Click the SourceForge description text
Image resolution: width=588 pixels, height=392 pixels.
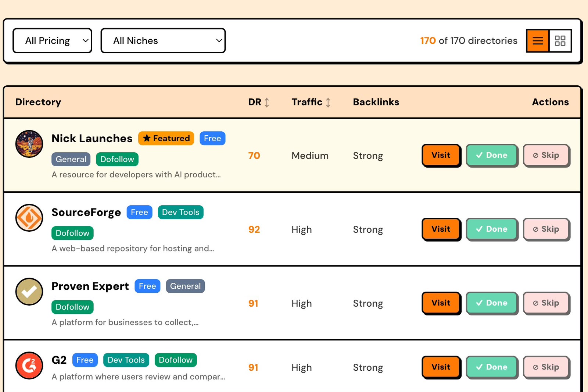click(x=133, y=249)
